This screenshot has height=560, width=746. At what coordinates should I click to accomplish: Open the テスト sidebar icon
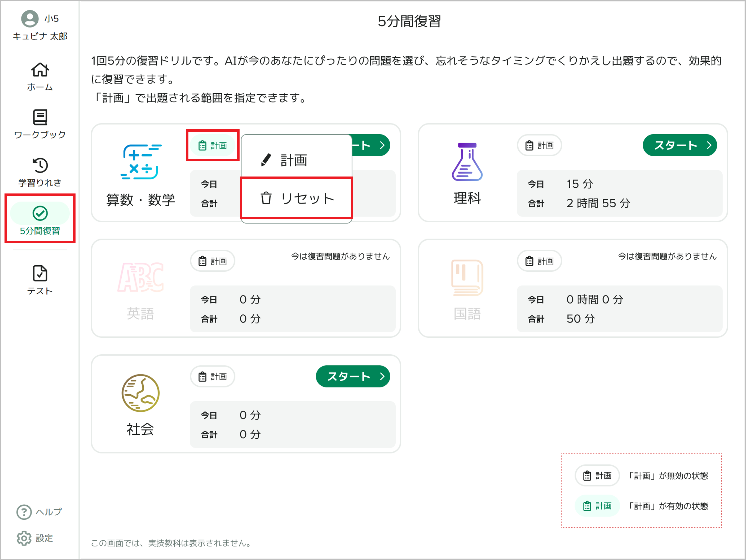[x=40, y=273]
